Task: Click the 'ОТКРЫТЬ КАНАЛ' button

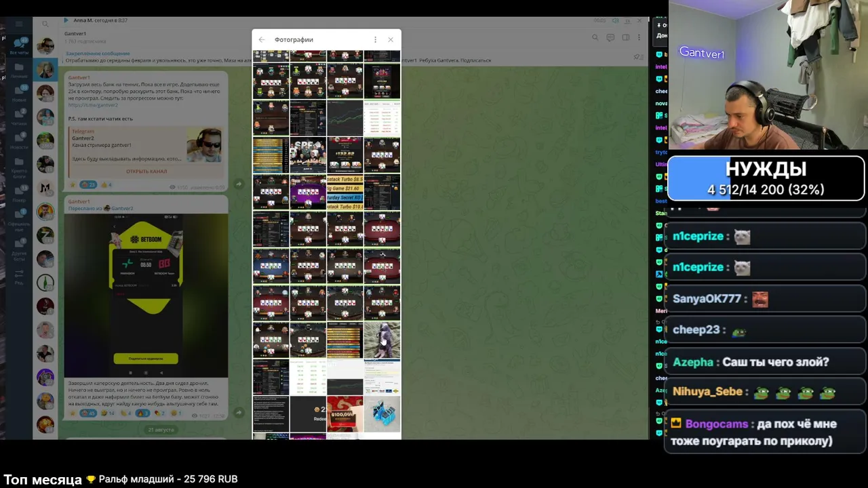Action: [x=146, y=171]
